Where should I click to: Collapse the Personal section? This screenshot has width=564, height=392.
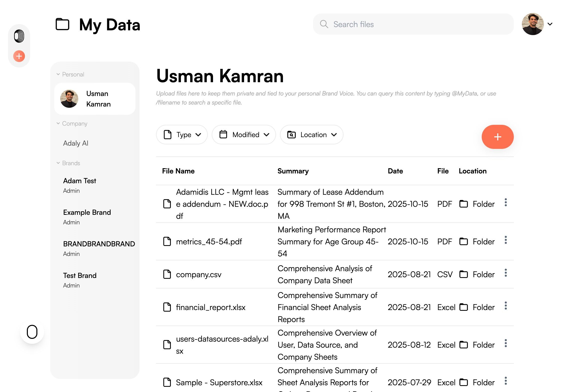coord(58,74)
